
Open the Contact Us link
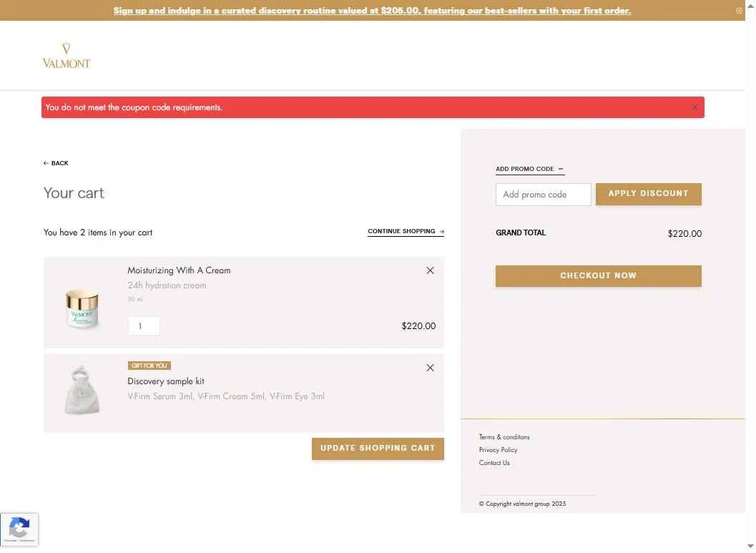[494, 463]
